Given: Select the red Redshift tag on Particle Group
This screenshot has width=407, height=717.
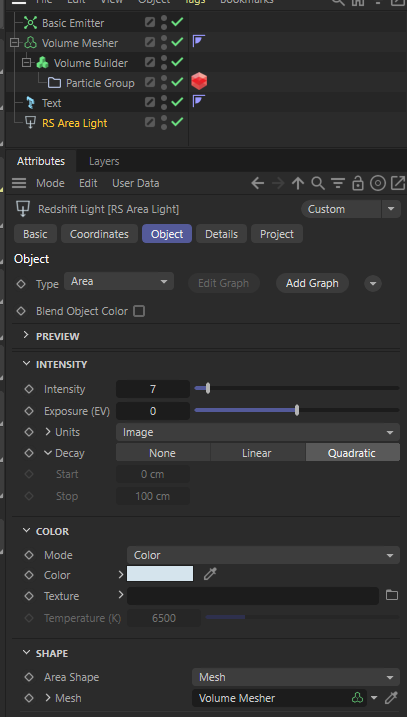Looking at the screenshot, I should pos(199,82).
